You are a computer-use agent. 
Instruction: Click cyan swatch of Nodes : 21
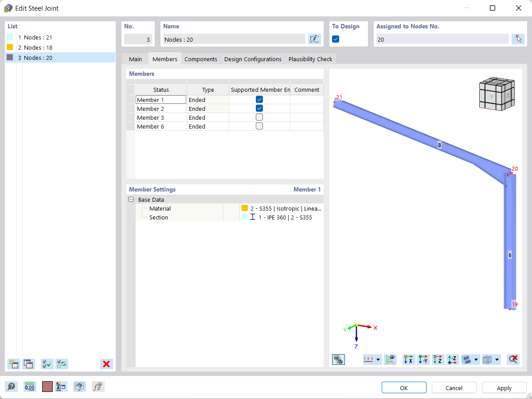[x=10, y=37]
